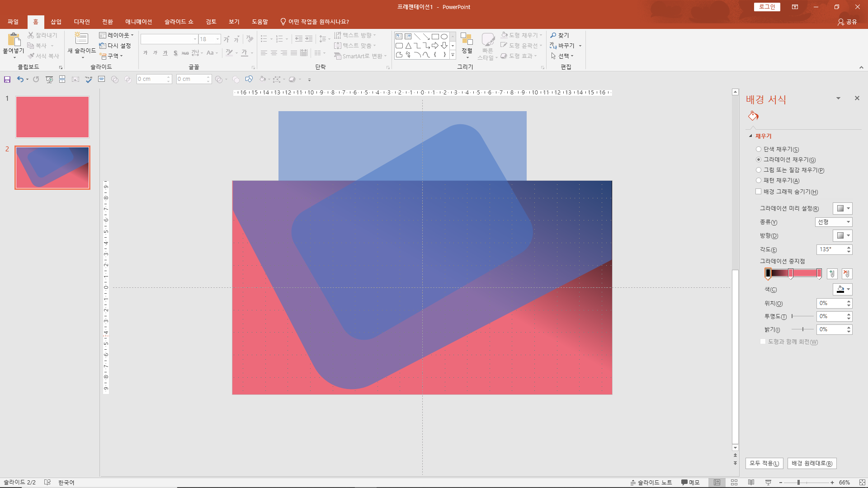Select slide 1 thumbnail

coord(52,117)
